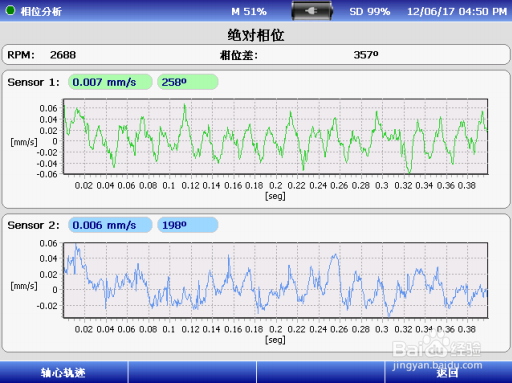This screenshot has width=512, height=383.
Task: Click the Sensor 1 label
Action: 33,82
